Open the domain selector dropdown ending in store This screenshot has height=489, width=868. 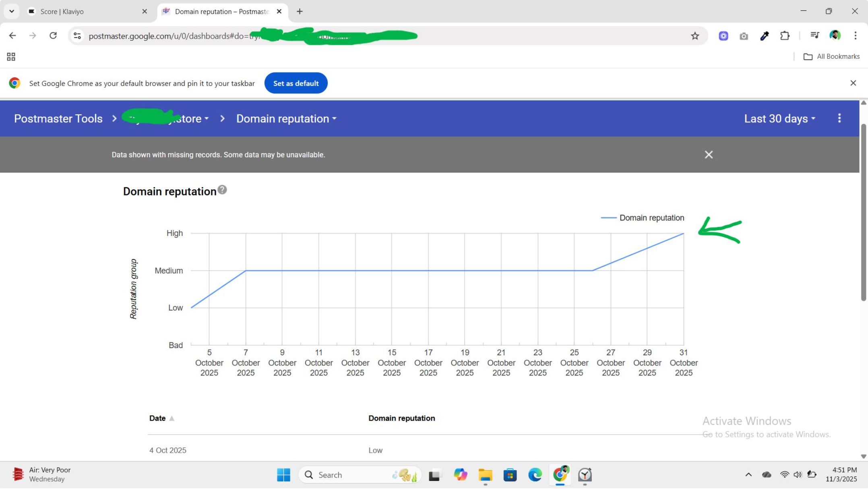click(166, 118)
